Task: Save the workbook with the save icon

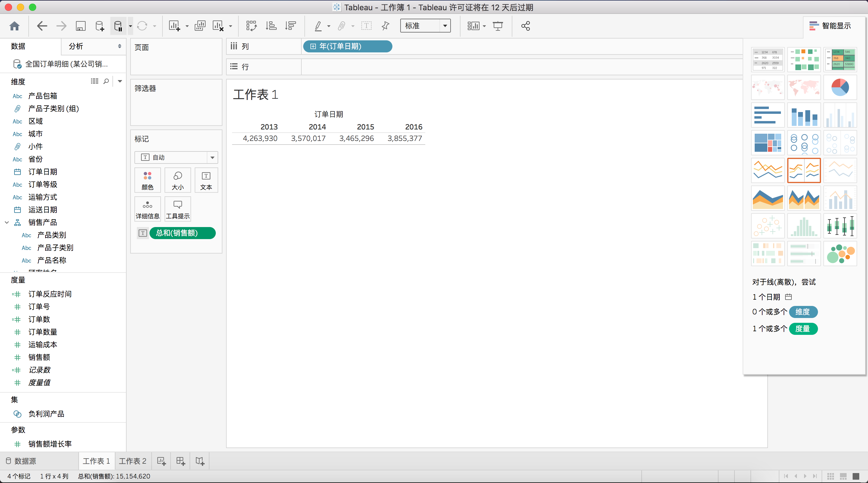Action: coord(80,26)
